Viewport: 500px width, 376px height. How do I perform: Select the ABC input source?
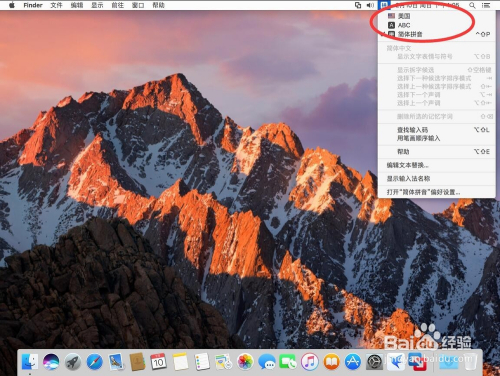click(436, 25)
